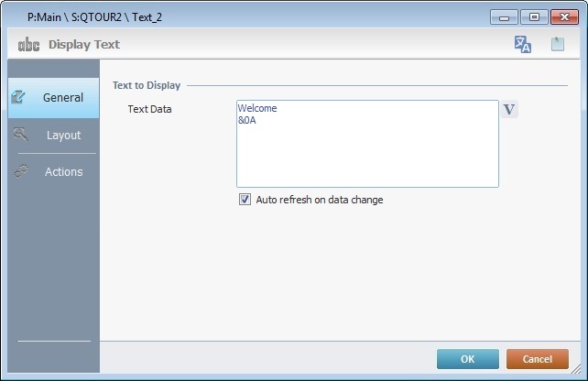The image size is (588, 381).
Task: Click the magnifier icon beside Layout
Action: click(22, 135)
